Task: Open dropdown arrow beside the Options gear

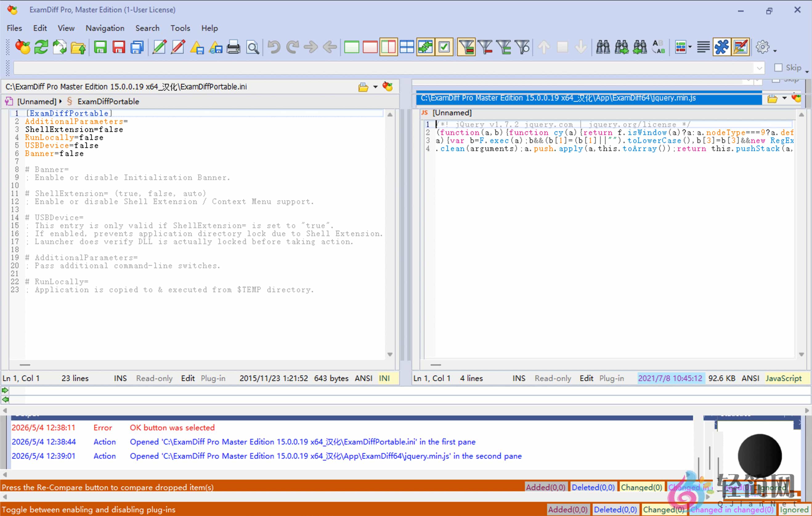Action: click(775, 51)
